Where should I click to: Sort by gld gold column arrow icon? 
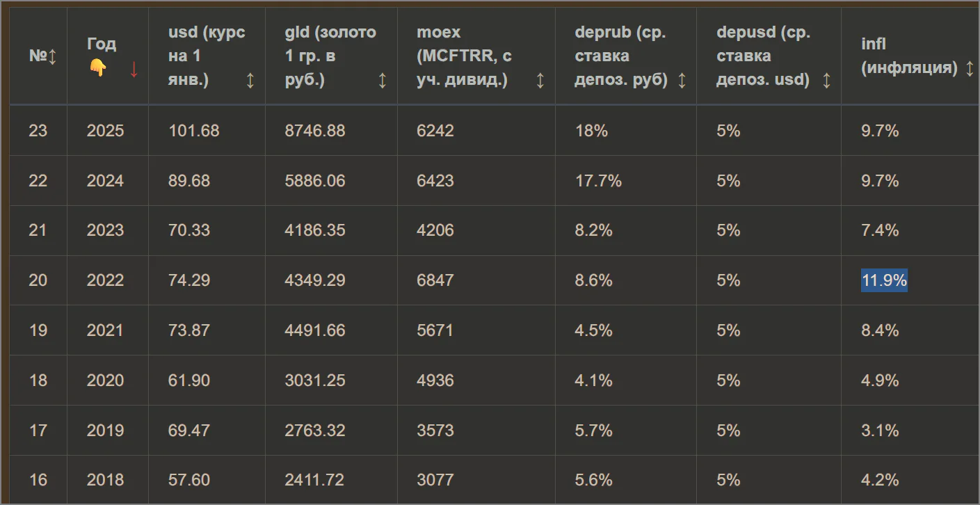coord(382,81)
